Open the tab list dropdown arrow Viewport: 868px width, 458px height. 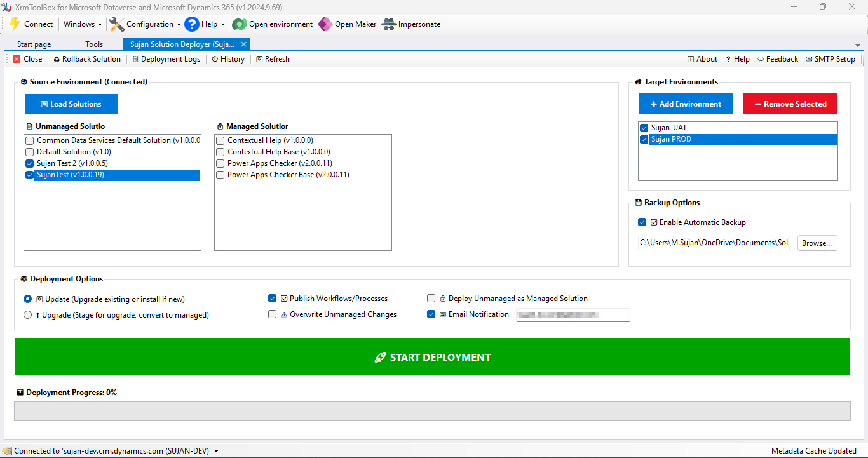(x=858, y=46)
